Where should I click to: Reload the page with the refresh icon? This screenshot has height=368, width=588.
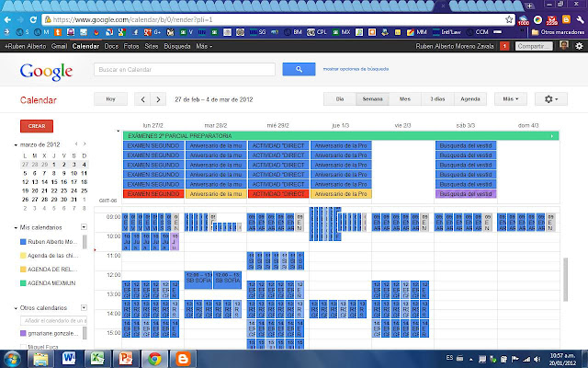click(33, 19)
